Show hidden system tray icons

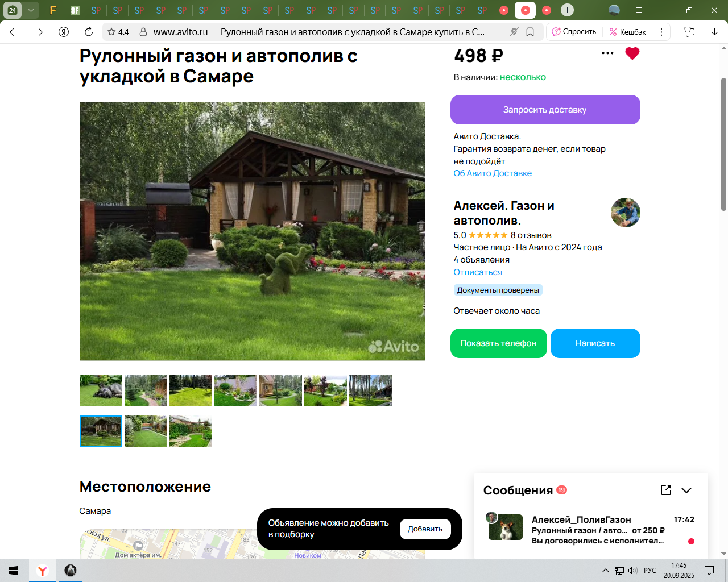click(605, 571)
